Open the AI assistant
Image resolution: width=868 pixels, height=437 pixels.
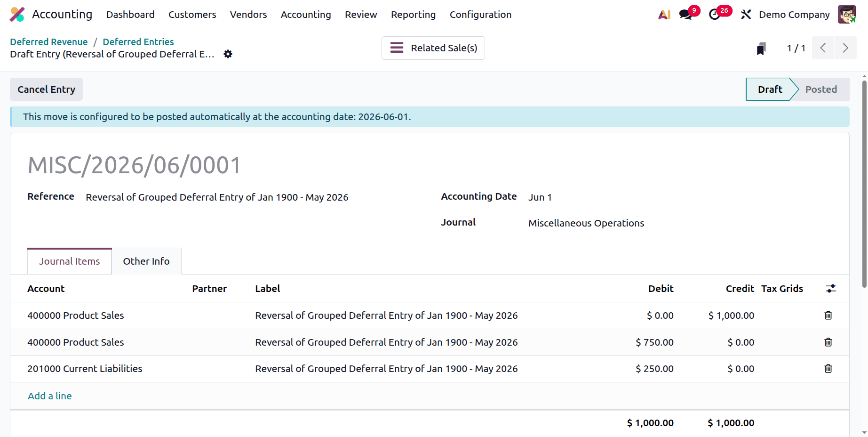click(x=664, y=15)
